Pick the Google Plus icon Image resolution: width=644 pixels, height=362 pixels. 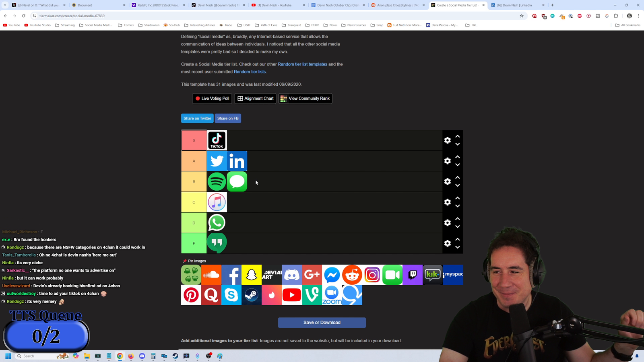(x=312, y=275)
